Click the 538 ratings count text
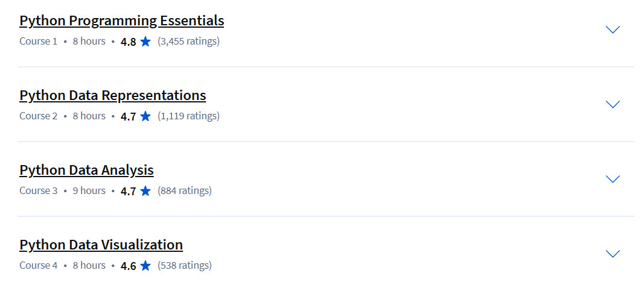This screenshot has width=644, height=282. click(185, 265)
